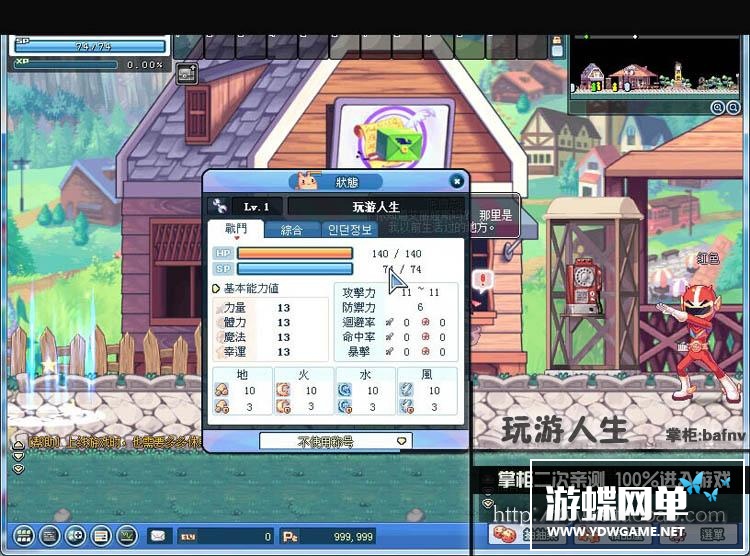Screen dimensions: 750x556
Task: Open the grid menu icon in bottom bar
Action: pyautogui.click(x=23, y=536)
